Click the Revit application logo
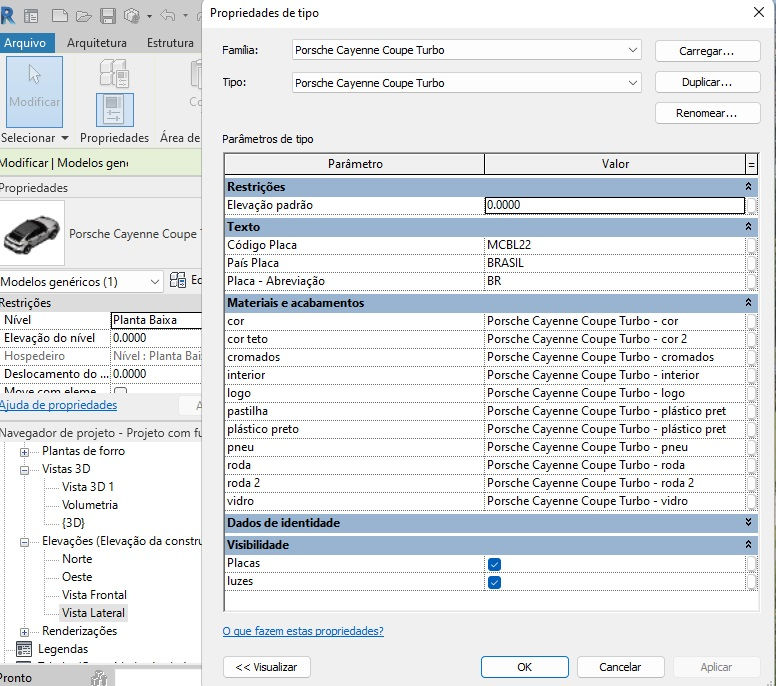The width and height of the screenshot is (776, 686). click(7, 16)
